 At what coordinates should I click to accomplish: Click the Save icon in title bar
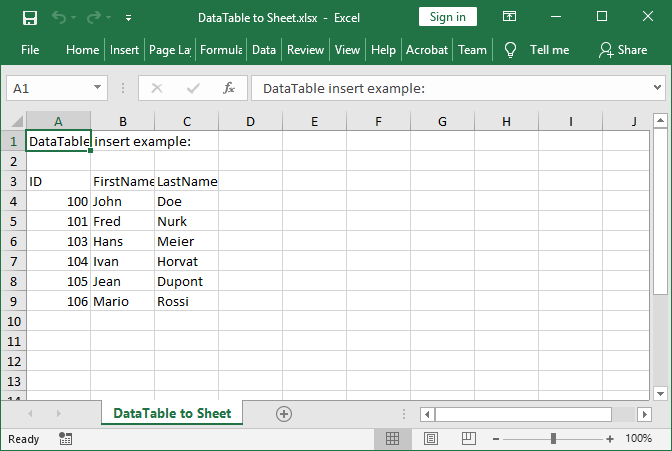tap(30, 17)
